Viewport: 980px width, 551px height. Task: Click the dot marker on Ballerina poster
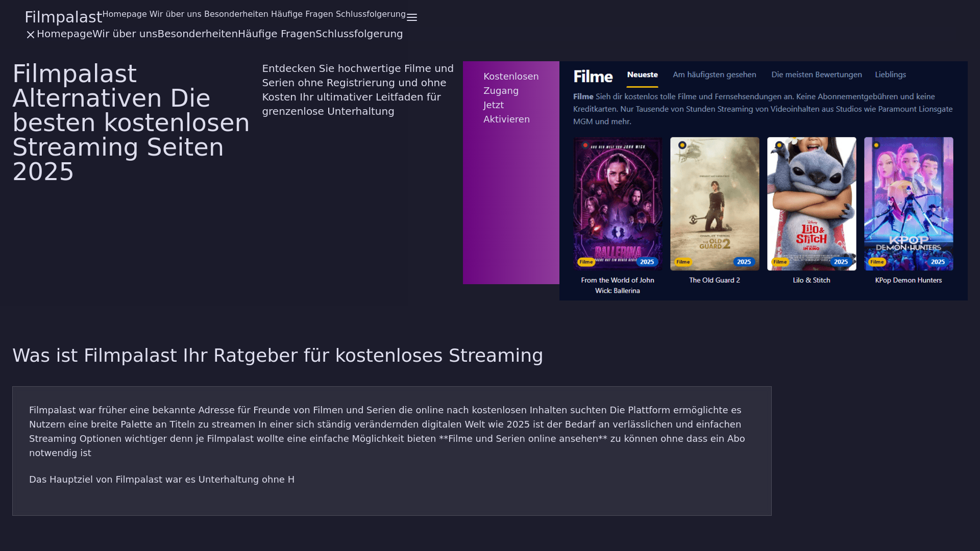pyautogui.click(x=585, y=145)
